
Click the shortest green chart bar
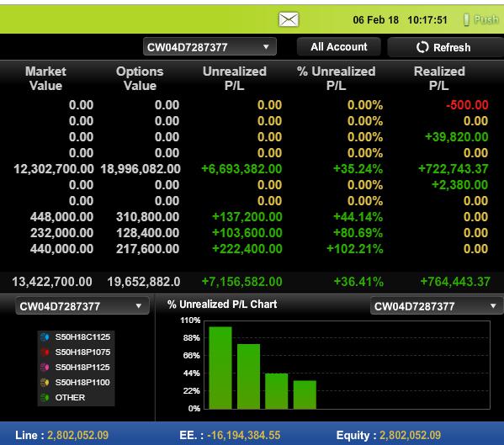pyautogui.click(x=305, y=395)
